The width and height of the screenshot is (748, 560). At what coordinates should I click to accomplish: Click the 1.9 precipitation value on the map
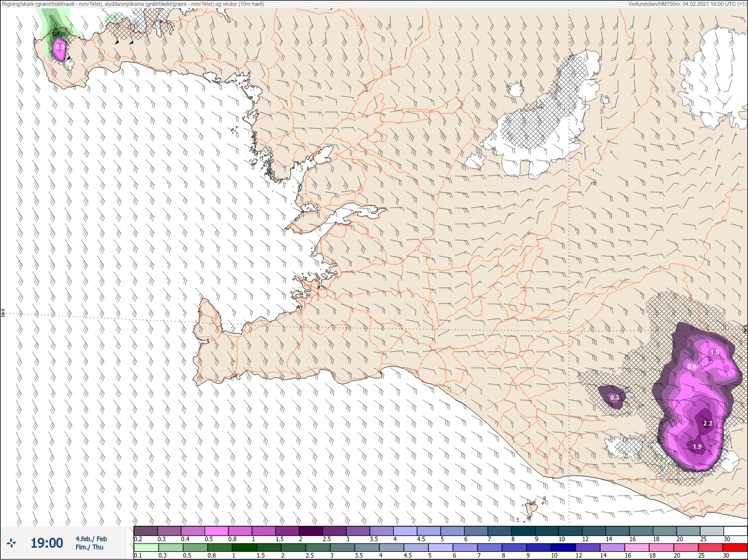click(697, 447)
